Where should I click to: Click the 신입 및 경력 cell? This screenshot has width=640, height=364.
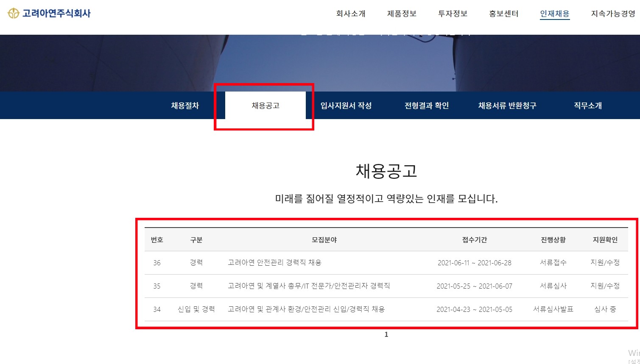coord(196,309)
